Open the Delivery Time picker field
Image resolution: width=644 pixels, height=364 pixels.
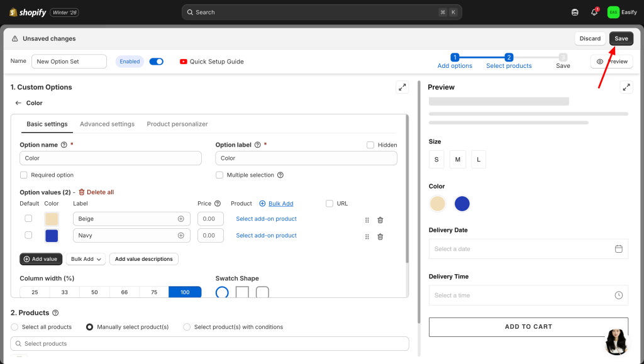pos(528,295)
